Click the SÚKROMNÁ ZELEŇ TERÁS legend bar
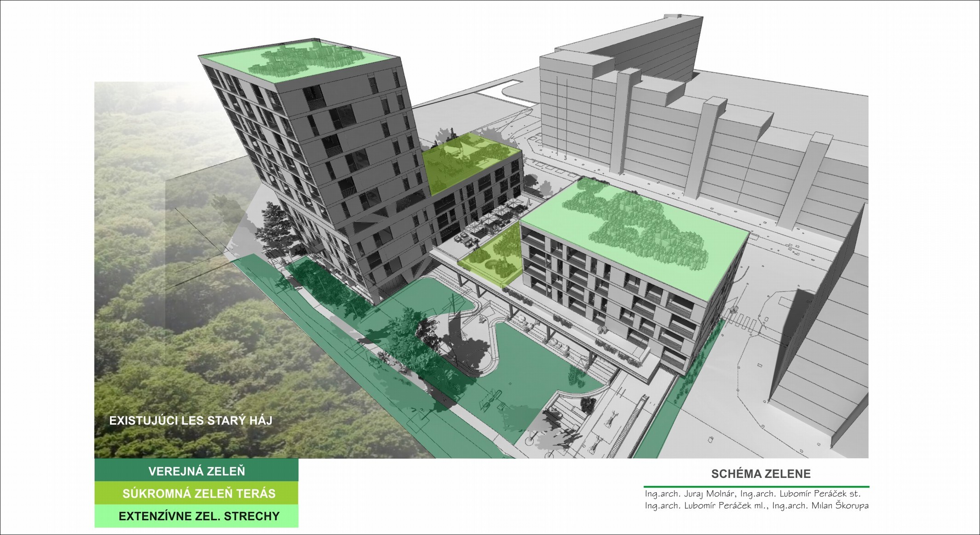The image size is (980, 535). click(196, 493)
